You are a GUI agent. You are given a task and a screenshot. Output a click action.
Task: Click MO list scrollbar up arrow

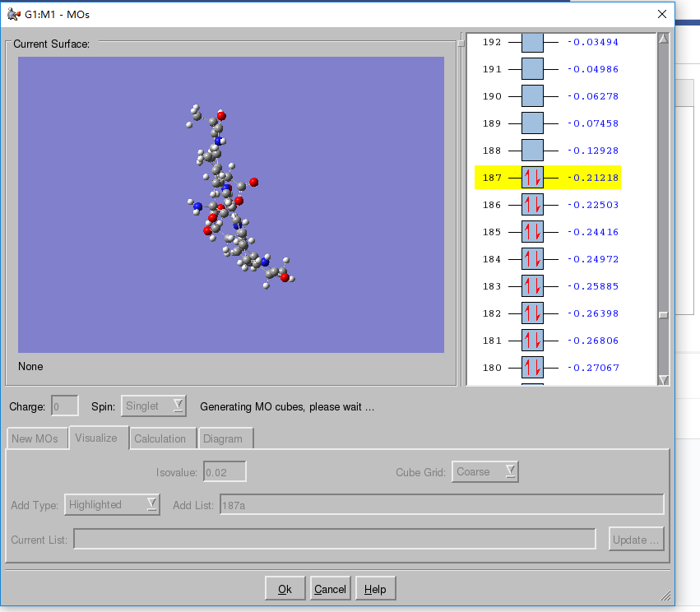[x=663, y=39]
